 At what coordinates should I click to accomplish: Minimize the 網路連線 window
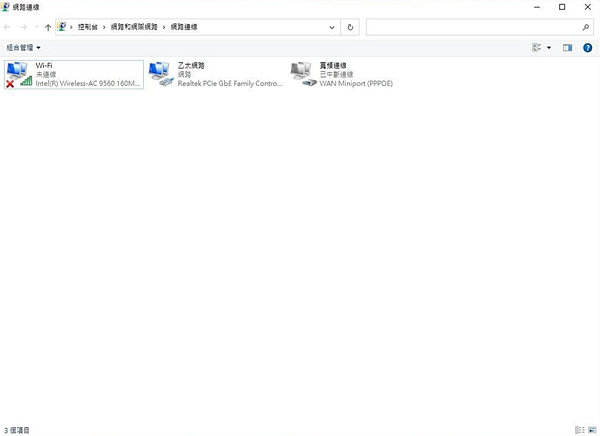[x=537, y=7]
